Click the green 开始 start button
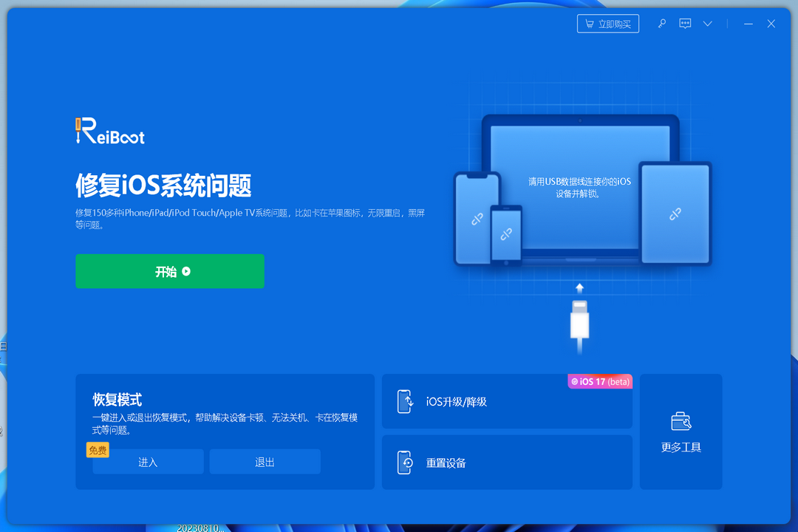Viewport: 798px width, 532px height. [169, 271]
